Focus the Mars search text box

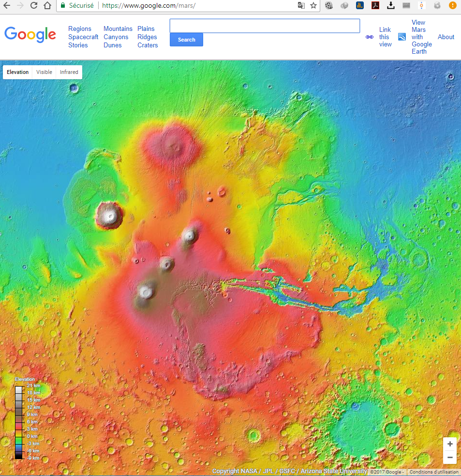coord(265,26)
